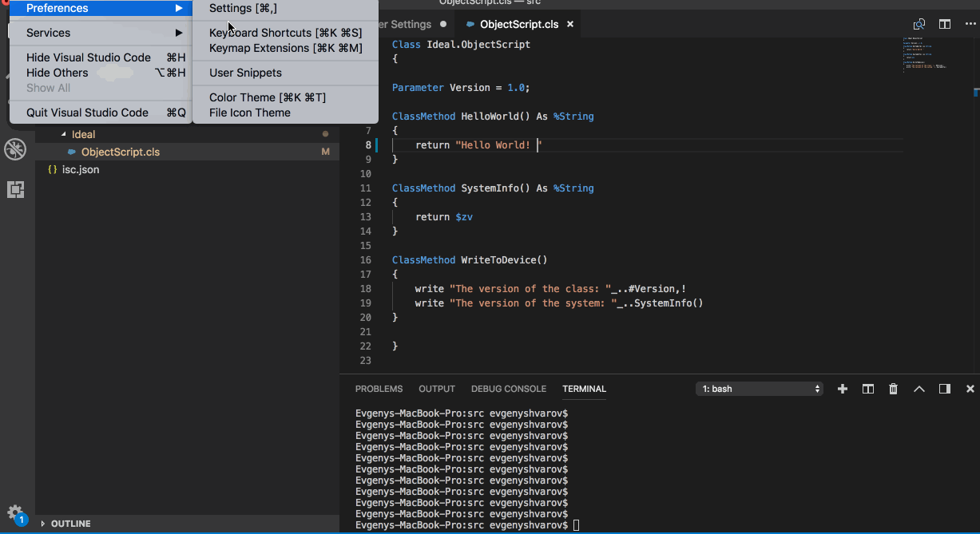Open the diff preview for ObjectScript.cls
Screen dimensions: 980x534
919,24
